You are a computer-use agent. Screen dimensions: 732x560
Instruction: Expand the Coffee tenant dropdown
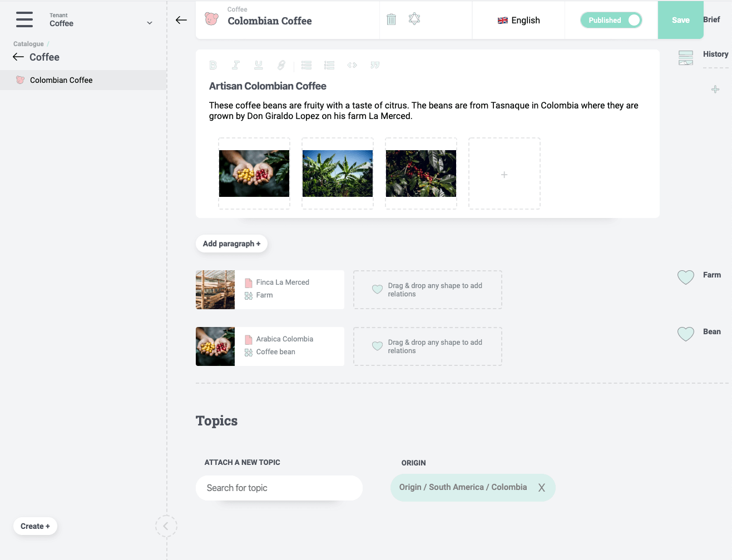pyautogui.click(x=149, y=23)
